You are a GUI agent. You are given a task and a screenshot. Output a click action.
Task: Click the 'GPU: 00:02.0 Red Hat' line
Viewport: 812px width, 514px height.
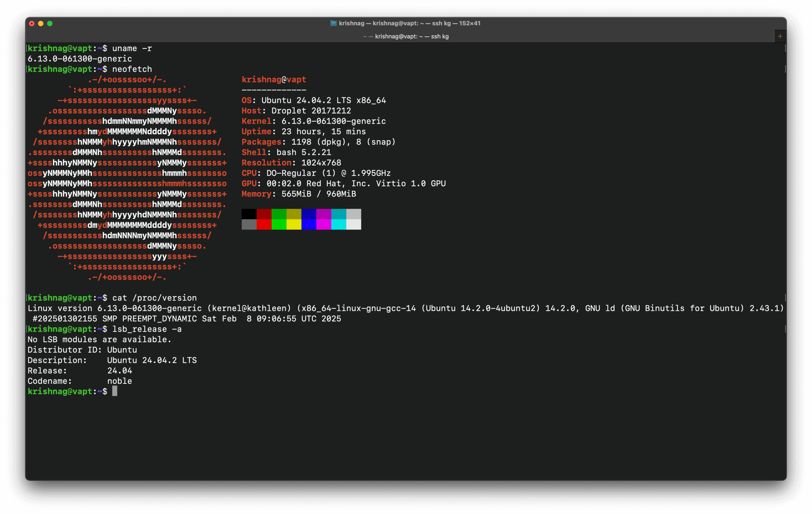pyautogui.click(x=344, y=184)
